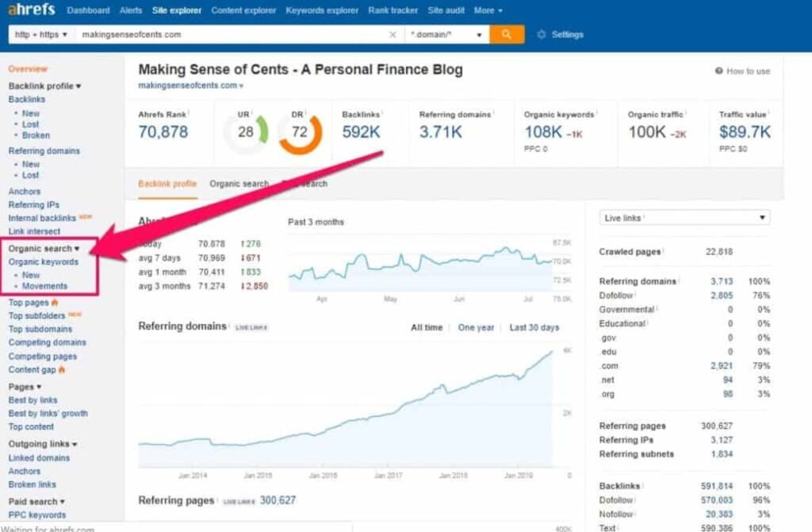Open Backlinks in the sidebar
The image size is (812, 532).
26,99
